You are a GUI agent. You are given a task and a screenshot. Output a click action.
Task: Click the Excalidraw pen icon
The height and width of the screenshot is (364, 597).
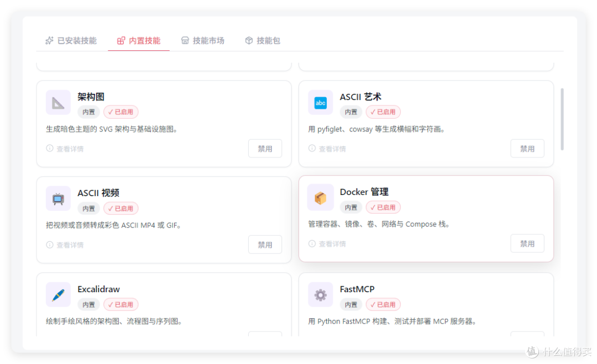58,294
